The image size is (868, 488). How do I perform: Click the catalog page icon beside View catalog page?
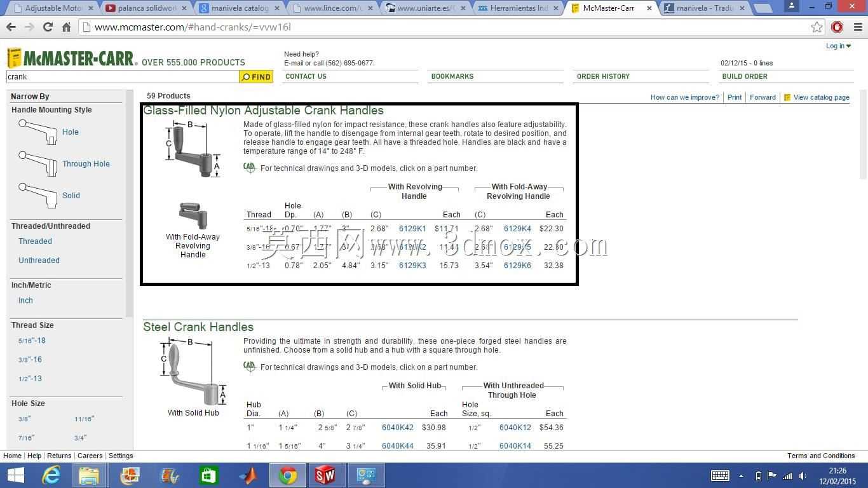(787, 97)
